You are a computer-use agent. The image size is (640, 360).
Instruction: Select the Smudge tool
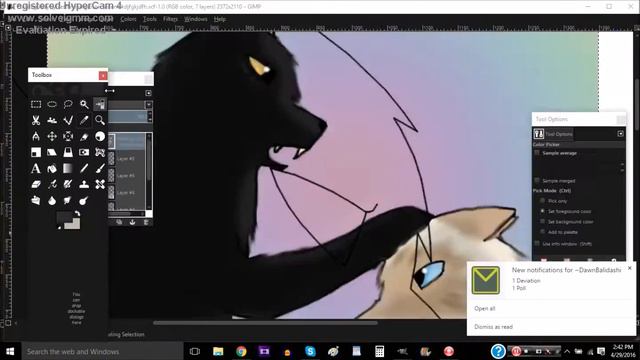68,200
